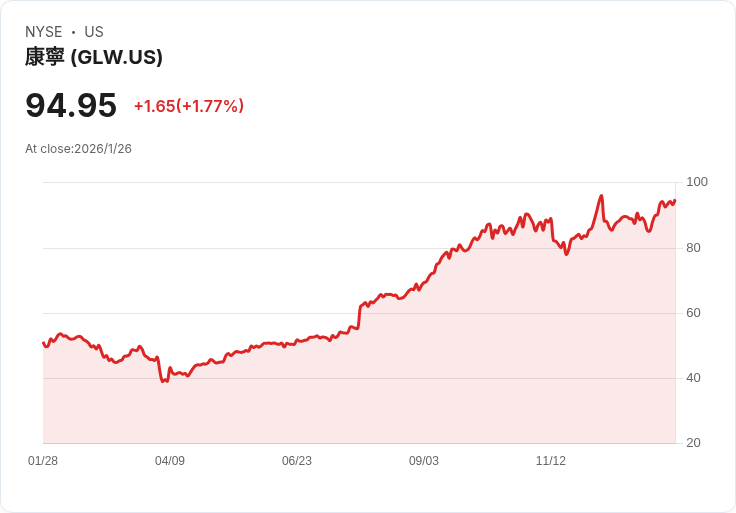
Task: Click the highest peak of the price line
Action: pos(601,196)
